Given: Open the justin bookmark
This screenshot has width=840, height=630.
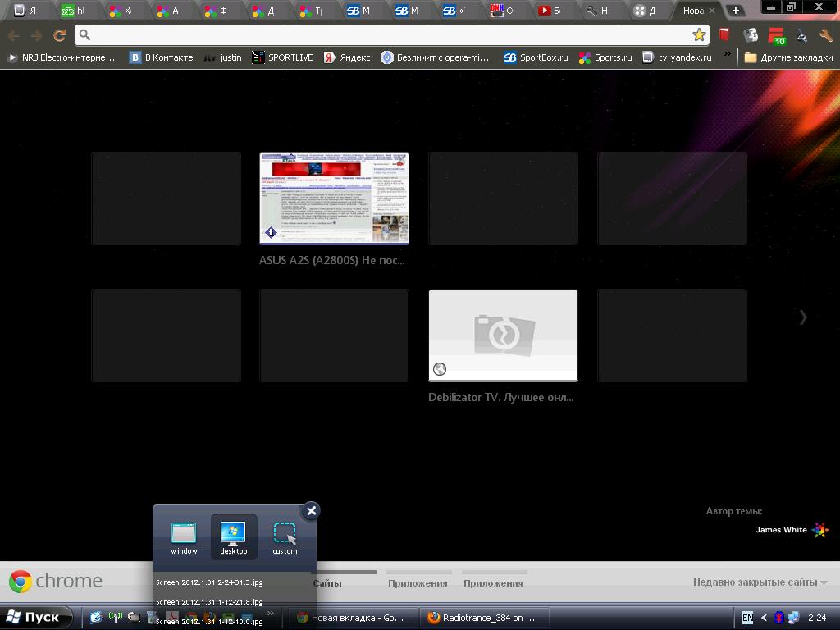Looking at the screenshot, I should [x=222, y=57].
